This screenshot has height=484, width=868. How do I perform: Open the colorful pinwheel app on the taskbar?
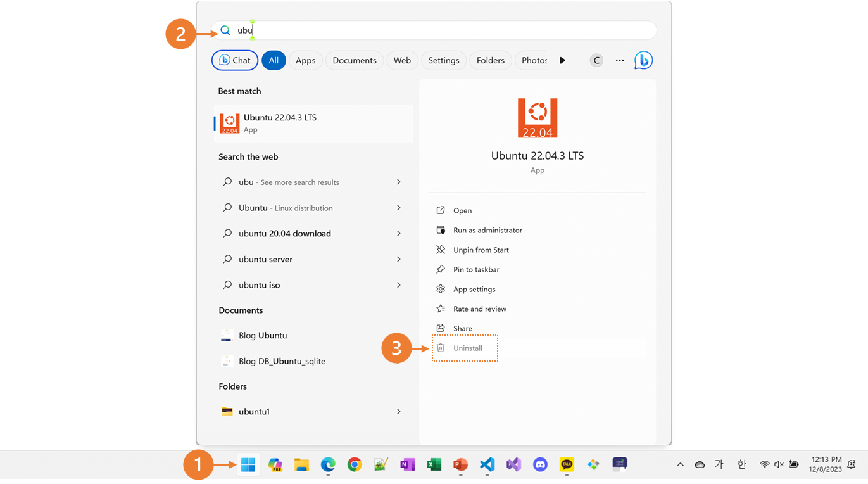click(x=593, y=464)
